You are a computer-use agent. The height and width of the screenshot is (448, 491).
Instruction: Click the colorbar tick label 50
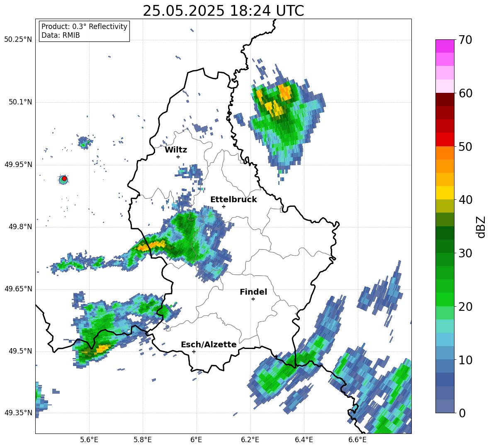tap(465, 146)
